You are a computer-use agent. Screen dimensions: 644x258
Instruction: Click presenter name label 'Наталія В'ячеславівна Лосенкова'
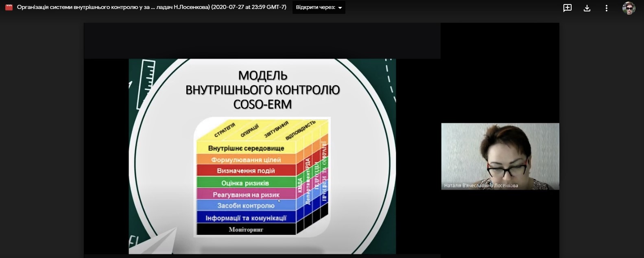point(481,186)
